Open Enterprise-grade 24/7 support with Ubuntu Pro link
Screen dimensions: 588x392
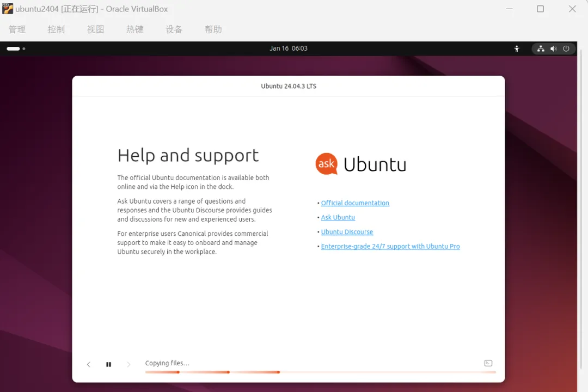point(390,247)
